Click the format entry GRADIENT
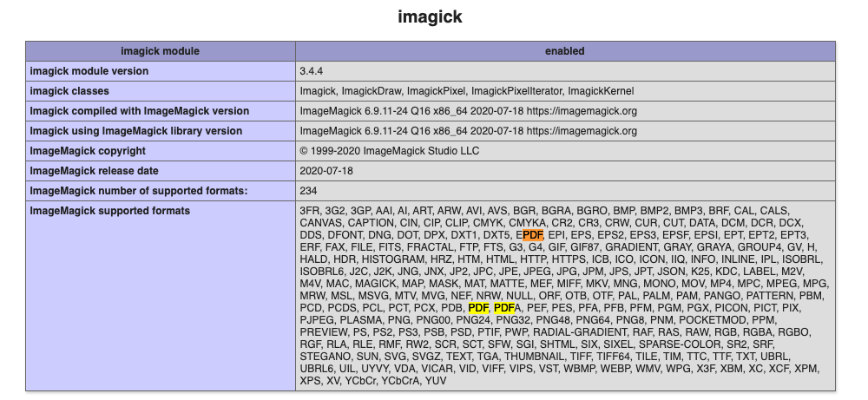868x400 pixels. (x=631, y=246)
